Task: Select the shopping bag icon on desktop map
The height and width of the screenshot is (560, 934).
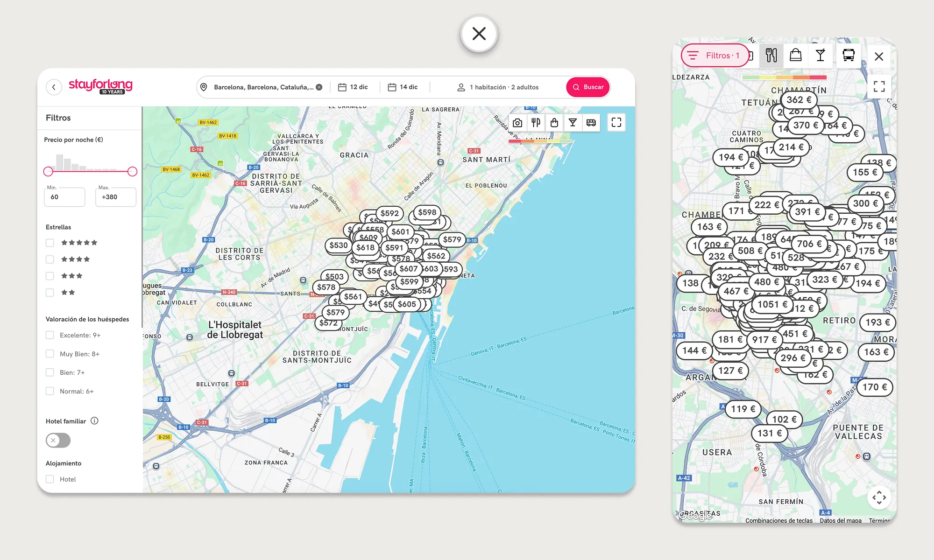Action: click(554, 123)
